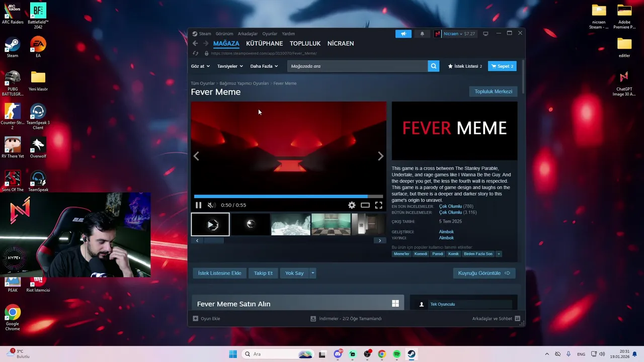Click the Parodi tag
Viewport: 644px width, 362px height.
[x=438, y=254]
